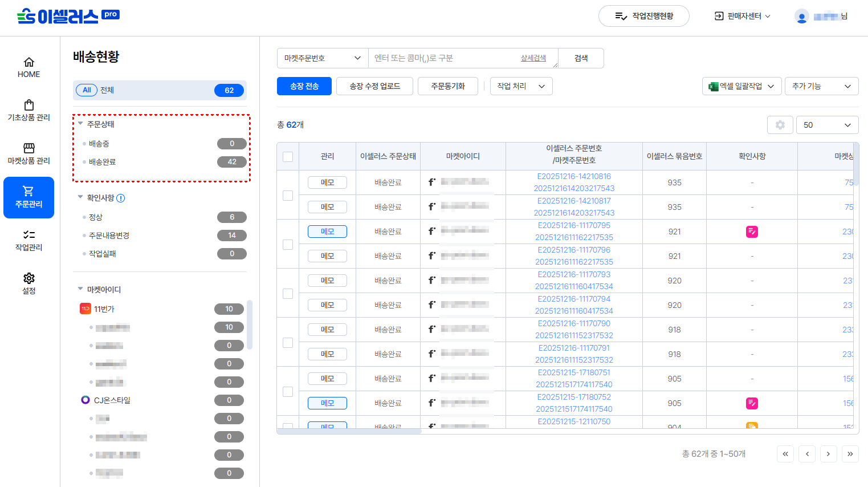
Task: Open HOME from the sidebar
Action: pos(28,67)
